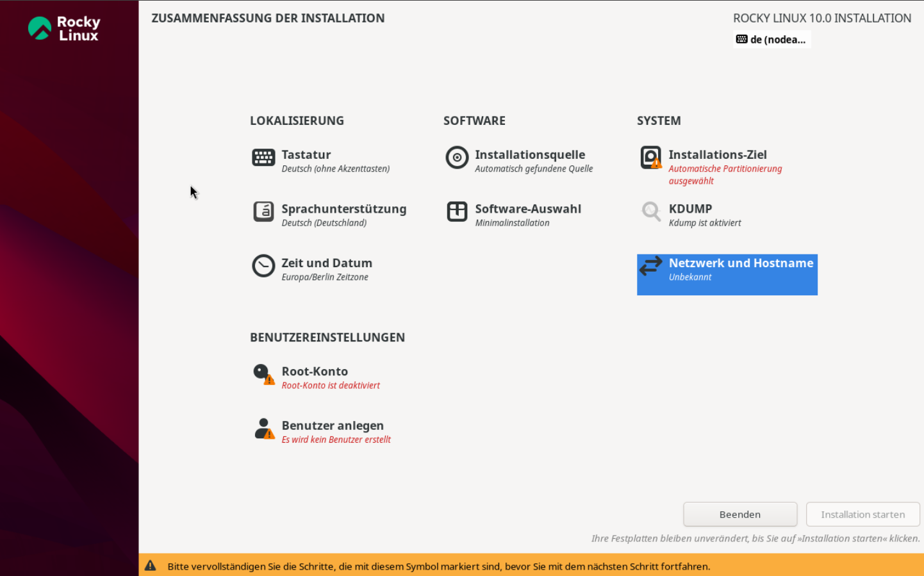Open the Software-Auswahl package icon

tap(457, 211)
